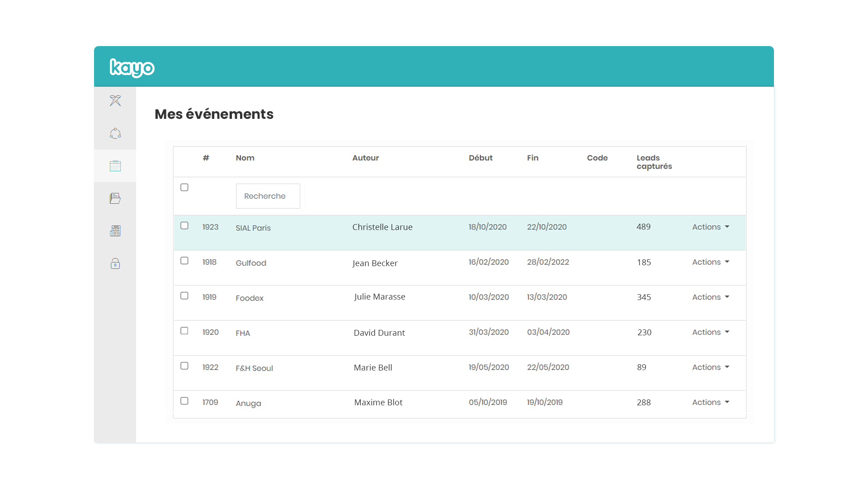Open the Foodex event name
Screen dimensions: 868x488
click(x=250, y=298)
